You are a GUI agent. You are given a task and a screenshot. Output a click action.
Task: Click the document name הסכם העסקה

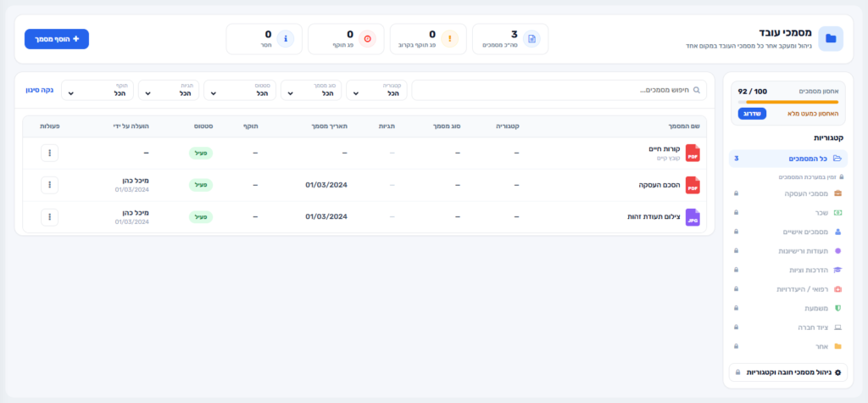(x=659, y=185)
